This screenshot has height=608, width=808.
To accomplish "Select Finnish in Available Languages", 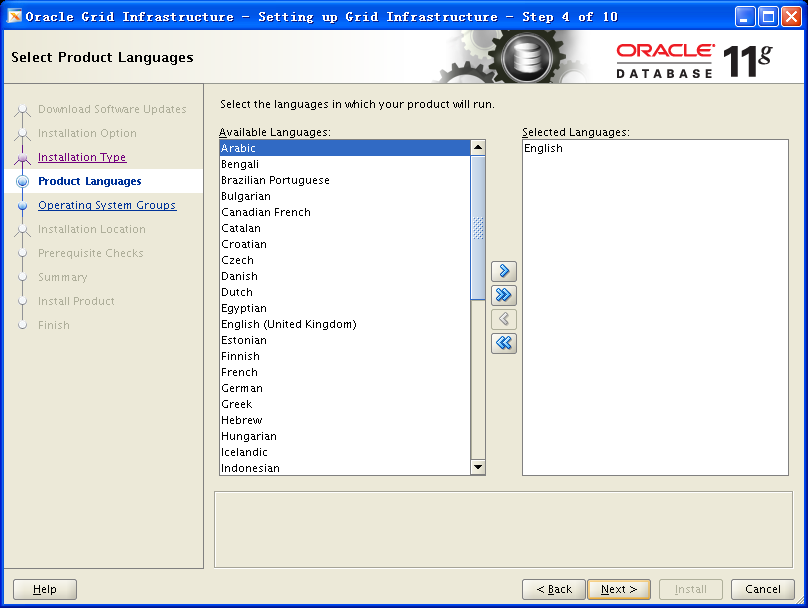I will coord(345,356).
